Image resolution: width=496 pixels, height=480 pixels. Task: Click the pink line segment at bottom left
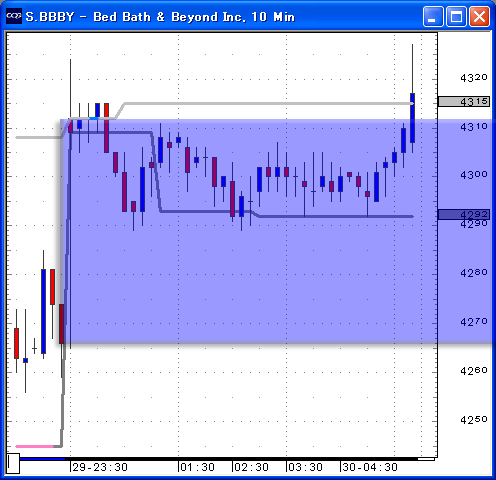point(34,446)
